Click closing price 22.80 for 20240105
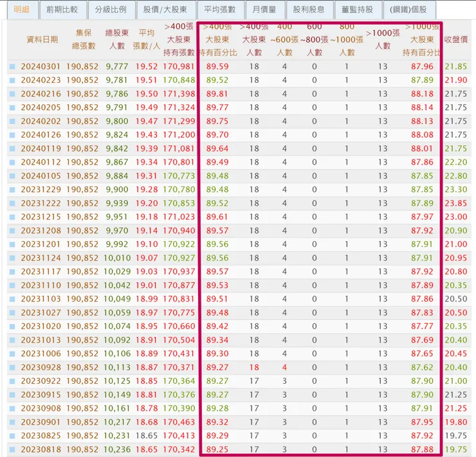The height and width of the screenshot is (457, 476). pos(456,176)
